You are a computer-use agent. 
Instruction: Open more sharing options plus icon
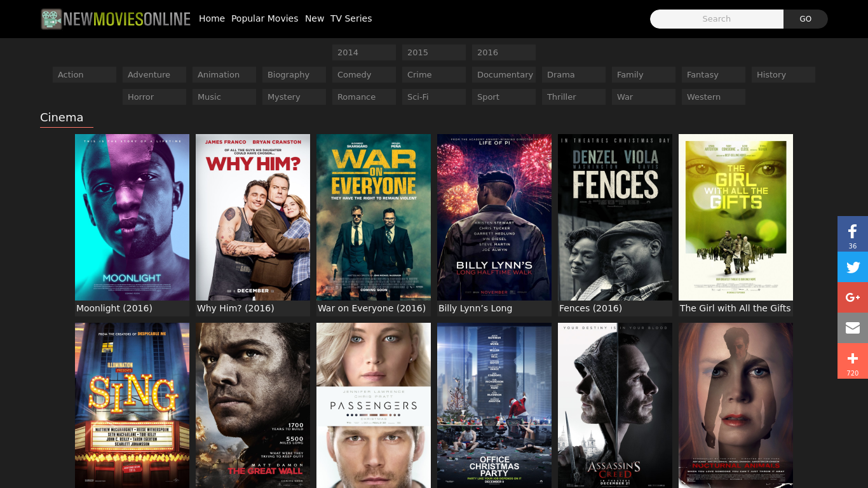click(853, 360)
